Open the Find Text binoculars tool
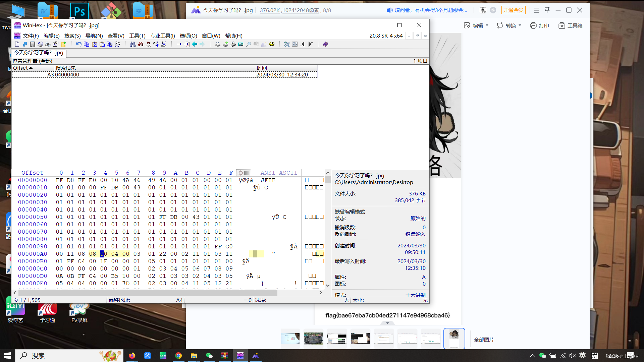The image size is (644, 362). (x=132, y=44)
